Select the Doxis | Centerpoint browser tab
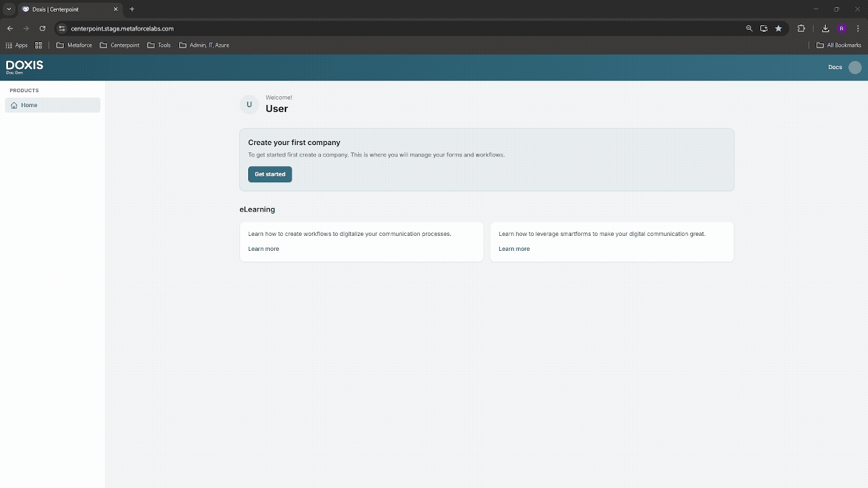 coord(68,9)
